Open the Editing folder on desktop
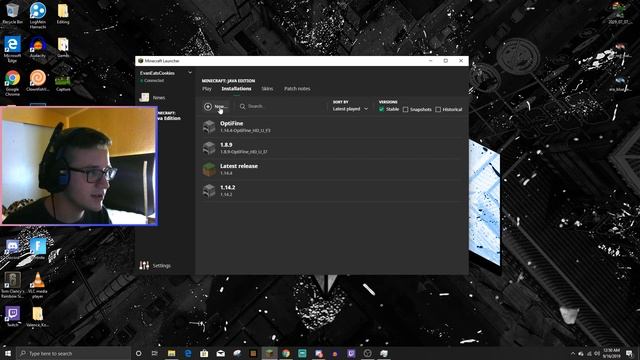This screenshot has height=360, width=640. [63, 13]
